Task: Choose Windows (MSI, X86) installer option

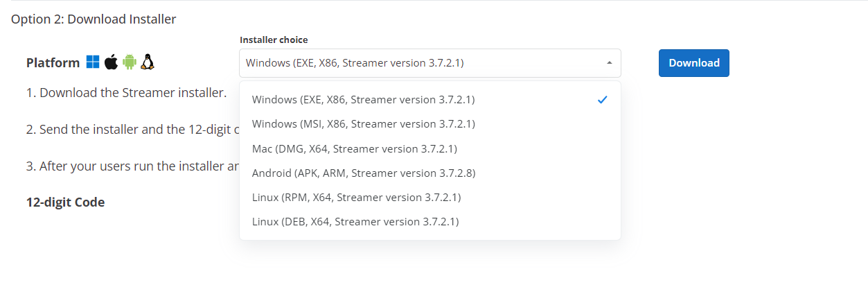Action: click(430, 124)
